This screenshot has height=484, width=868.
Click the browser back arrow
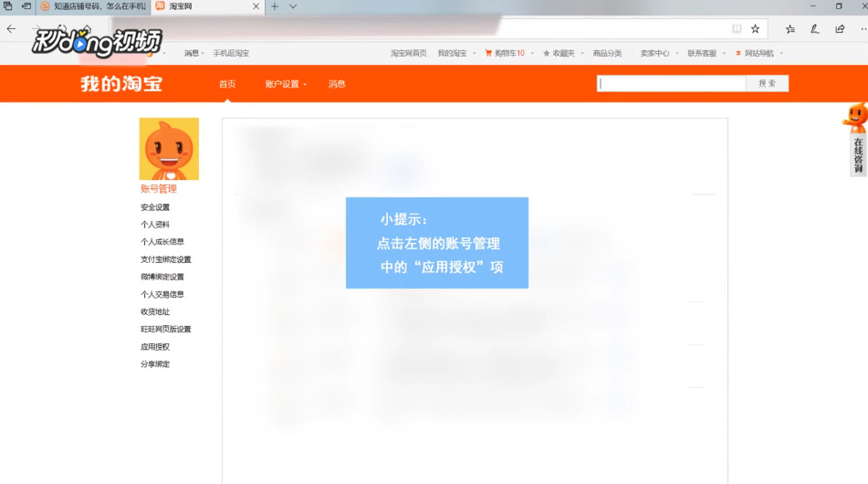(x=11, y=29)
